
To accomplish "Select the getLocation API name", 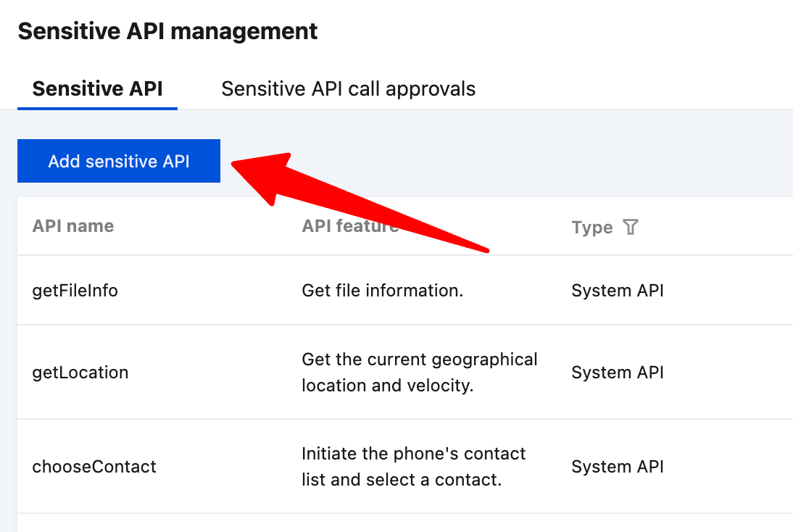I will pyautogui.click(x=80, y=373).
